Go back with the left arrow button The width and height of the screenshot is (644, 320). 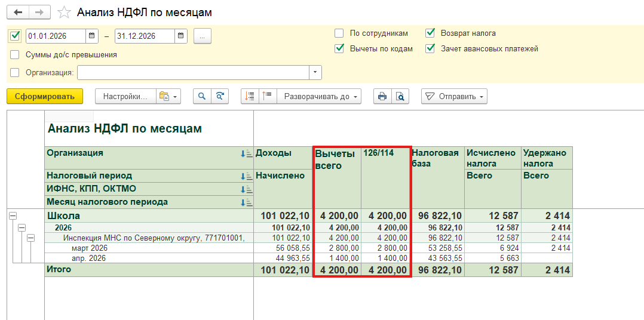18,13
